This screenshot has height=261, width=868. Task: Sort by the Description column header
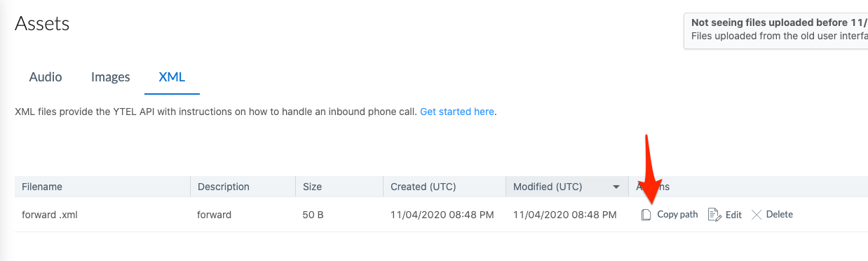coord(224,187)
